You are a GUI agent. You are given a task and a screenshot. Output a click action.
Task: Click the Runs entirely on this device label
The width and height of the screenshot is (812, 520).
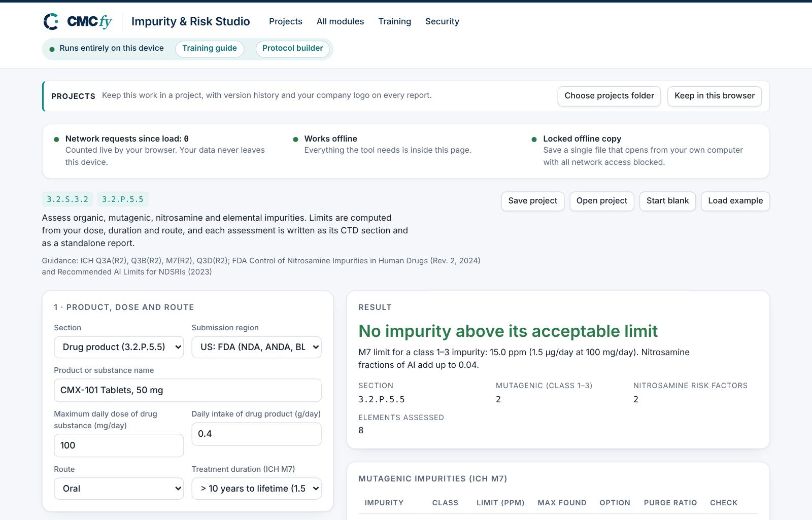coord(112,48)
